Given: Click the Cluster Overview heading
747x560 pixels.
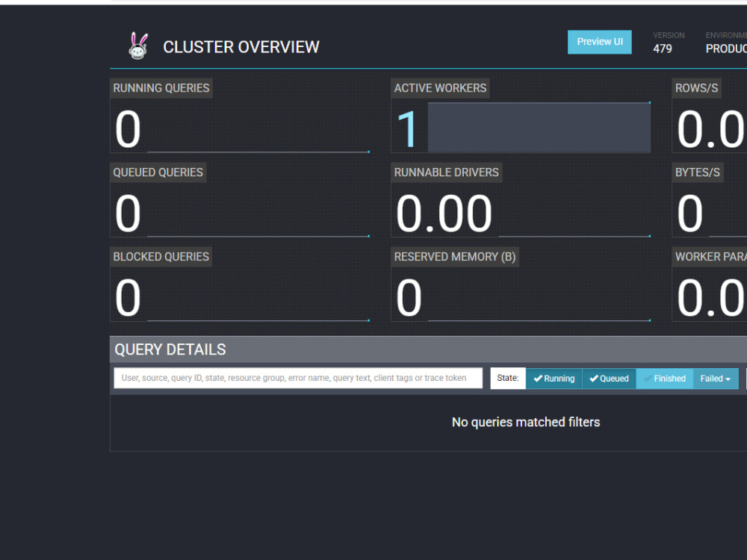Looking at the screenshot, I should click(241, 47).
